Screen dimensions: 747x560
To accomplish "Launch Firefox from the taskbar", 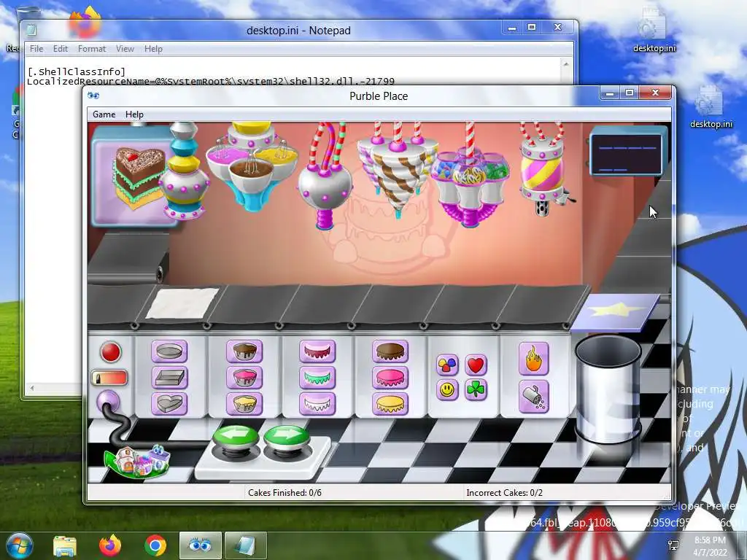I will coord(110,545).
